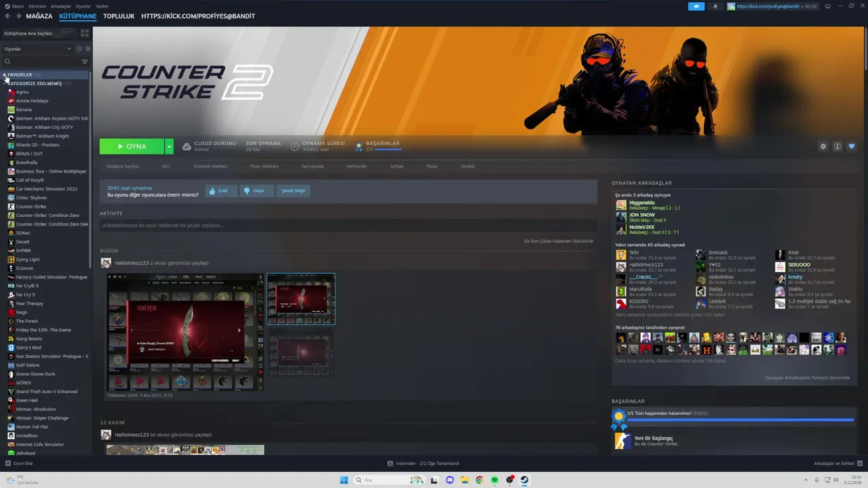Open the KÜTÜPHANE tab
This screenshot has width=868, height=488.
point(78,16)
